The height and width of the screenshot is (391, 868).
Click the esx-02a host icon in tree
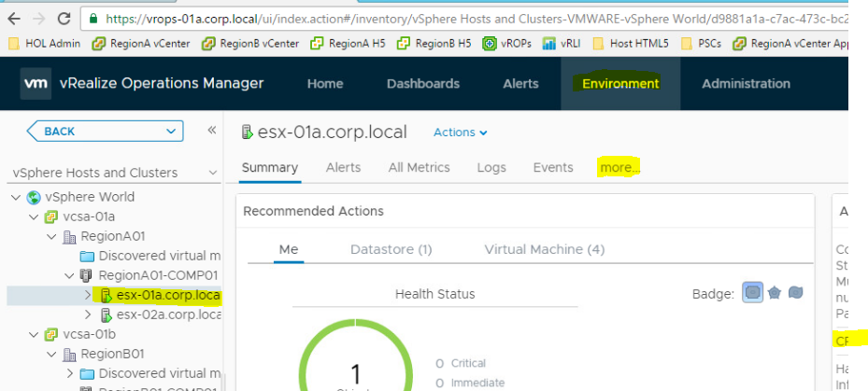[106, 315]
